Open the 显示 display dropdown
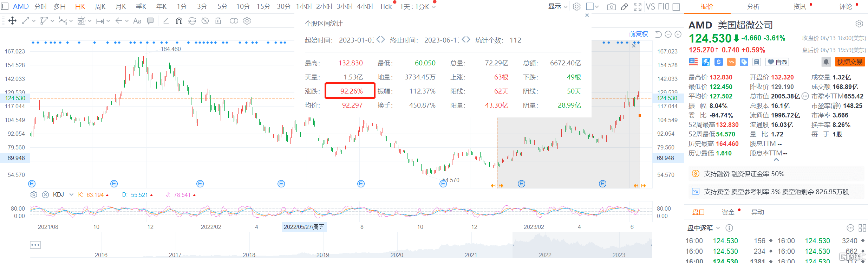The width and height of the screenshot is (868, 263). tap(558, 6)
